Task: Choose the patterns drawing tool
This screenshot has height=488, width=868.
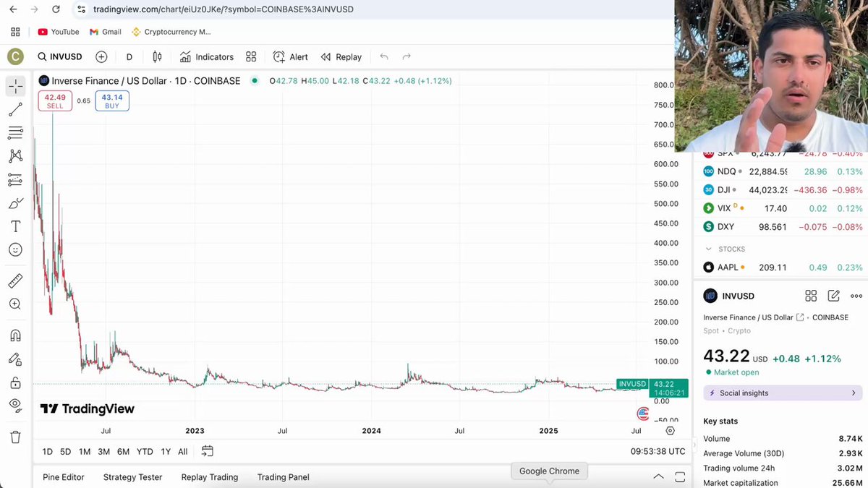Action: 15,156
